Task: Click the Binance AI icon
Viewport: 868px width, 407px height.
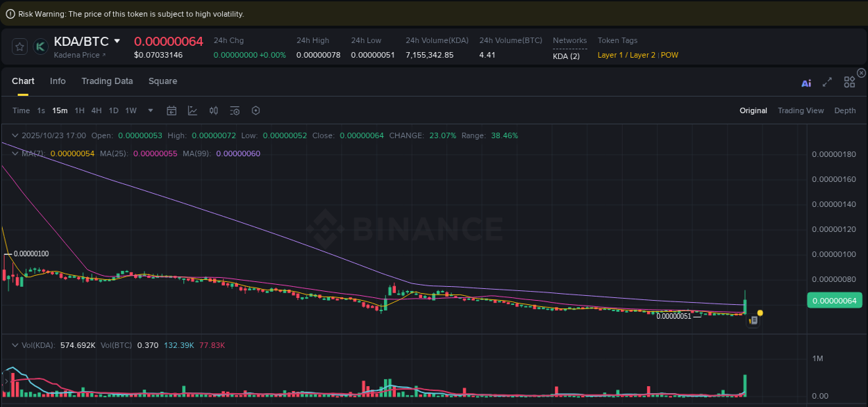Action: [806, 82]
